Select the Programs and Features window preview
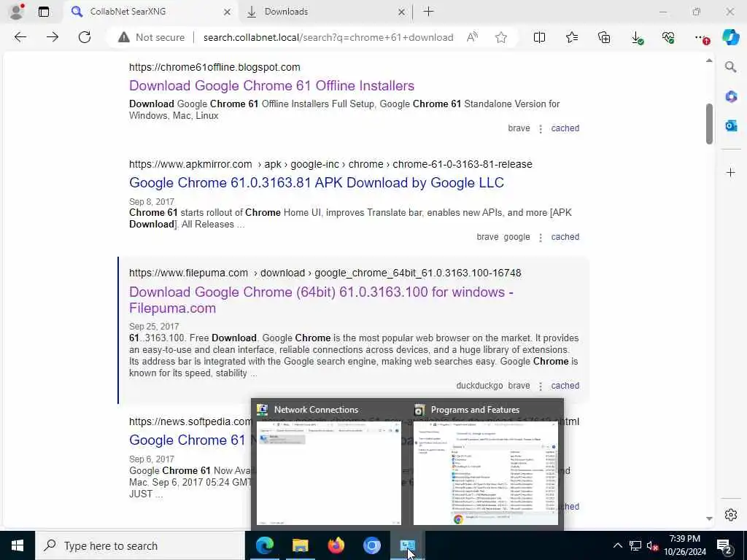This screenshot has width=747, height=560. tap(485, 464)
